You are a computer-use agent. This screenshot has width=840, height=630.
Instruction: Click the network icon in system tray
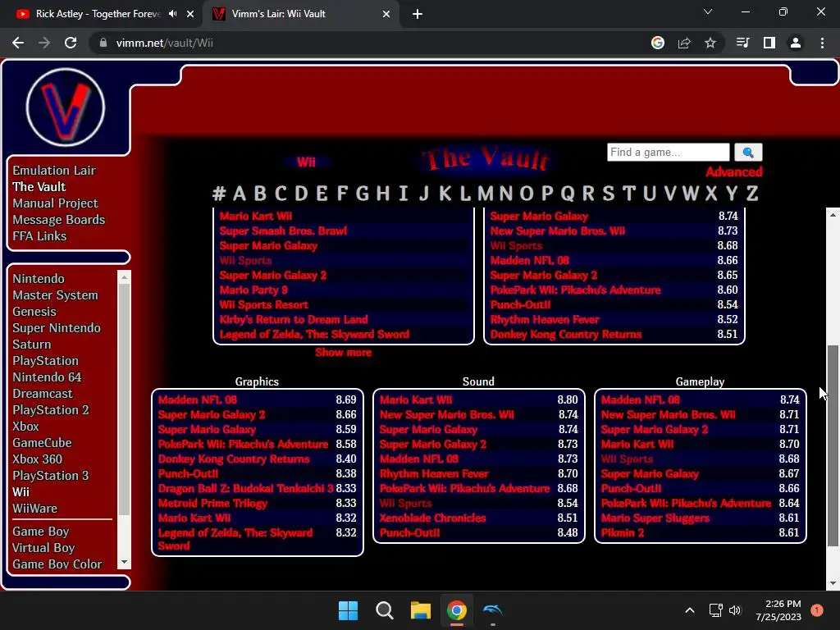(715, 610)
